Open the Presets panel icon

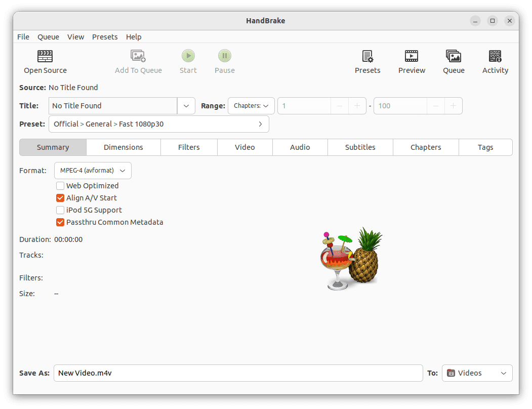click(x=367, y=56)
